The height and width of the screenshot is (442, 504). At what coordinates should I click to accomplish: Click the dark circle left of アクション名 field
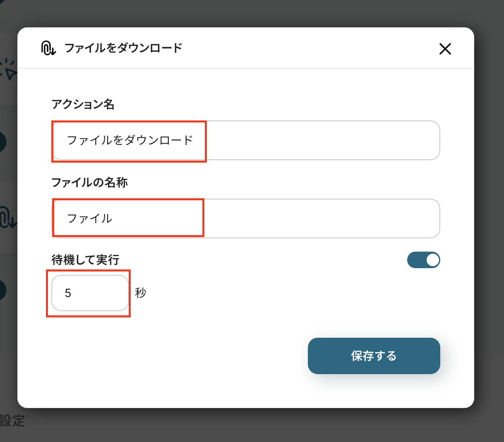pyautogui.click(x=2, y=142)
